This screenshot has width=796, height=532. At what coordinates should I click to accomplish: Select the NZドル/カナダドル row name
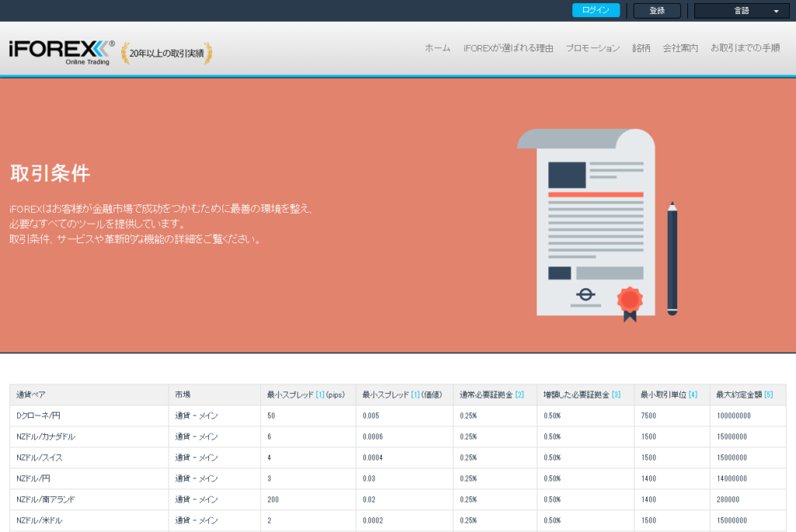46,436
